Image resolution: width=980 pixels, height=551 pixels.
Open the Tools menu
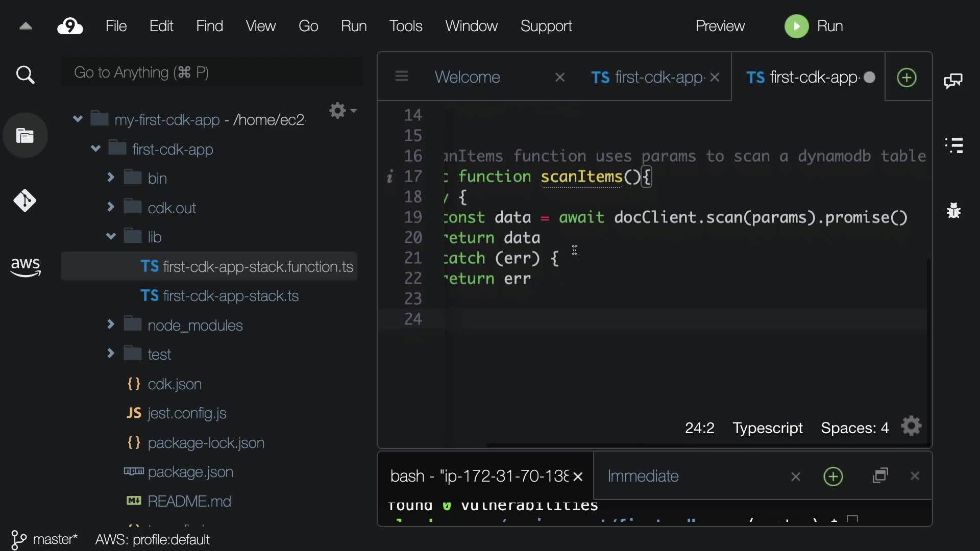(x=405, y=26)
